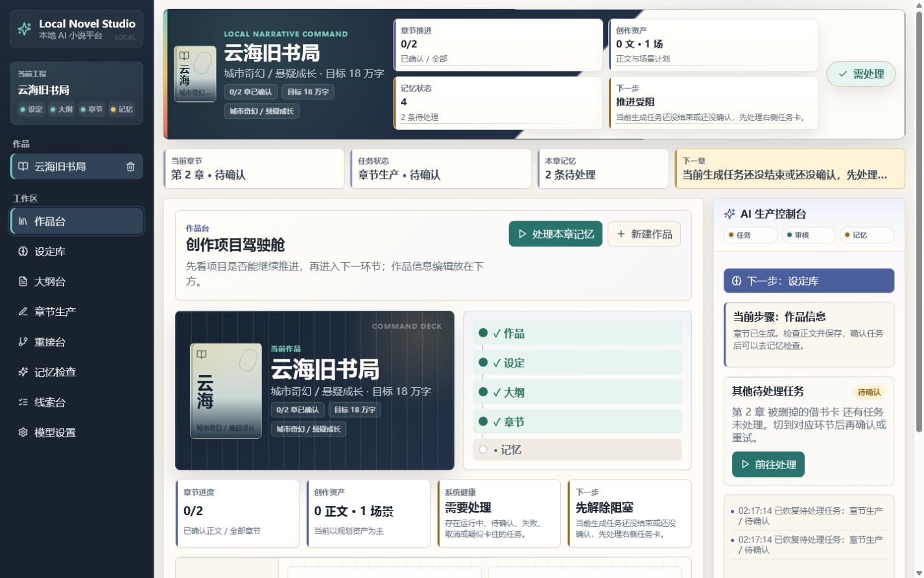Click the Local Novel Studio sparkle logo
The width and height of the screenshot is (924, 578).
(24, 29)
